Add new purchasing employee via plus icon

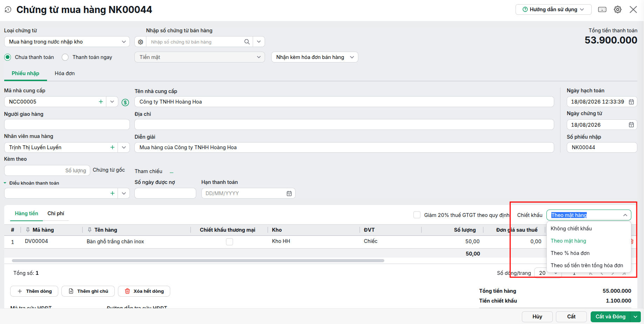tap(112, 147)
